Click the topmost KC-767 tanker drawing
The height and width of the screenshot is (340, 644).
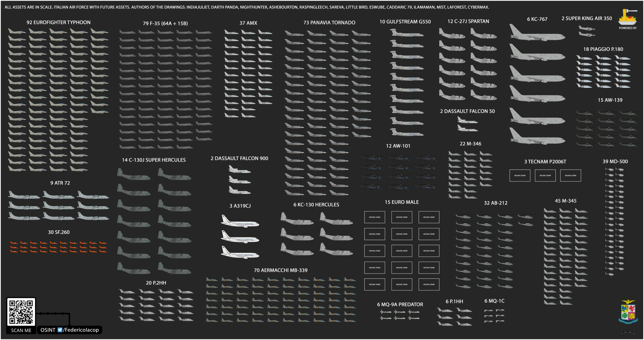(537, 33)
